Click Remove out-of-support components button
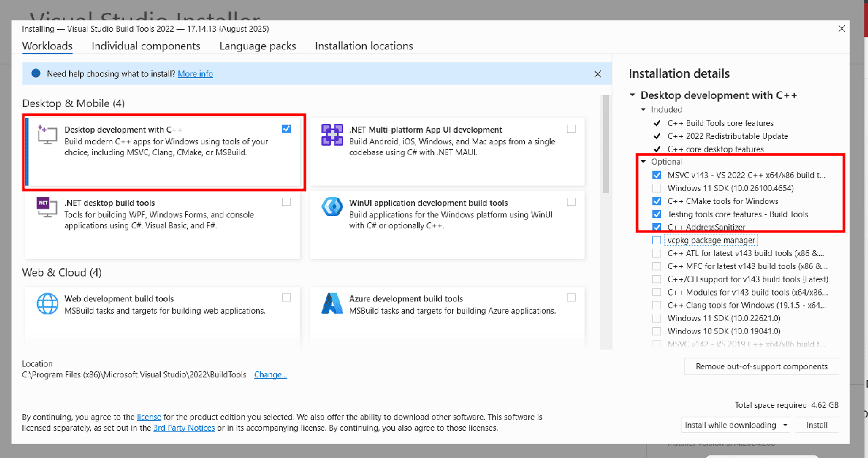The image size is (868, 458). tap(762, 367)
